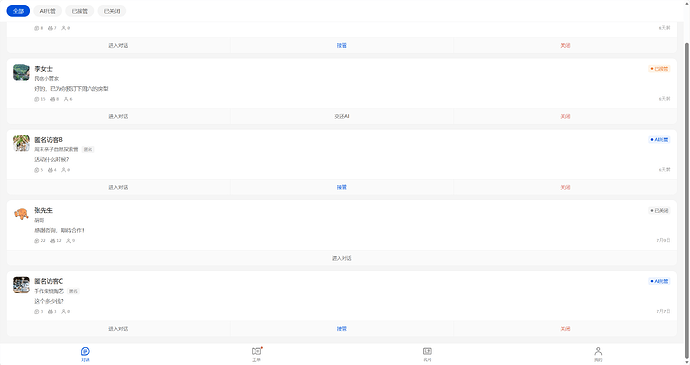Click the grey 已关闭 badge on 张先生's card
690x365 pixels.
pos(659,210)
